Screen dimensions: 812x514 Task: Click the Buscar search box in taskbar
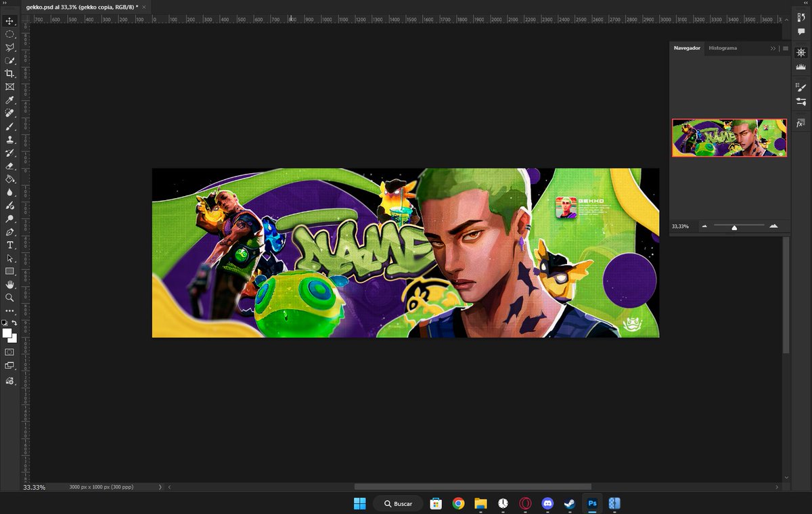click(x=398, y=503)
